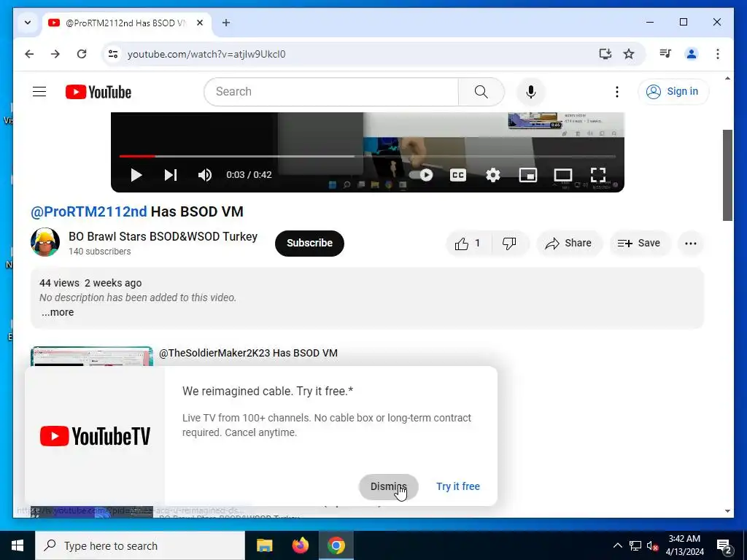Enter fullscreen mode
The width and height of the screenshot is (747, 560).
pyautogui.click(x=598, y=175)
